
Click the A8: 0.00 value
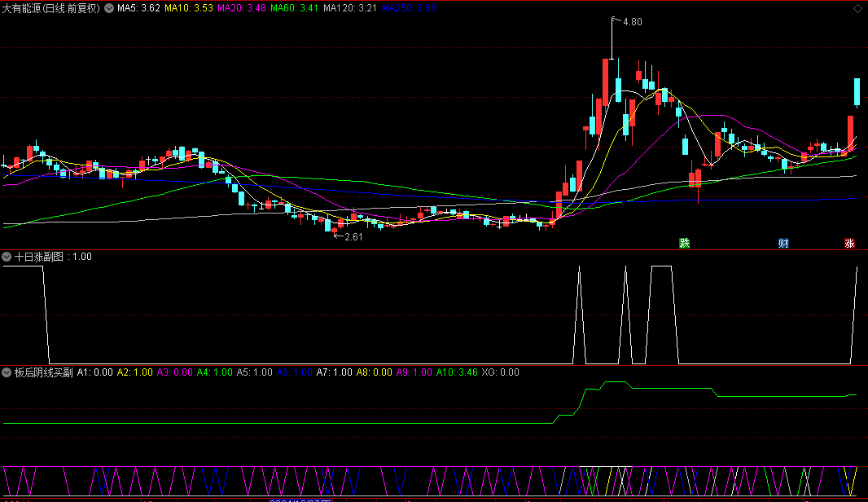(x=375, y=372)
